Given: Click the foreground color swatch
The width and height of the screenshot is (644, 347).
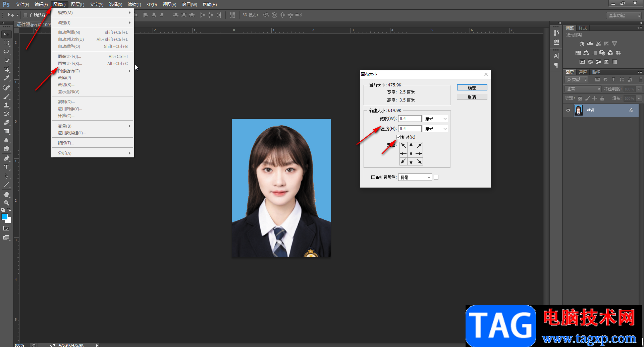Looking at the screenshot, I should coord(5,217).
